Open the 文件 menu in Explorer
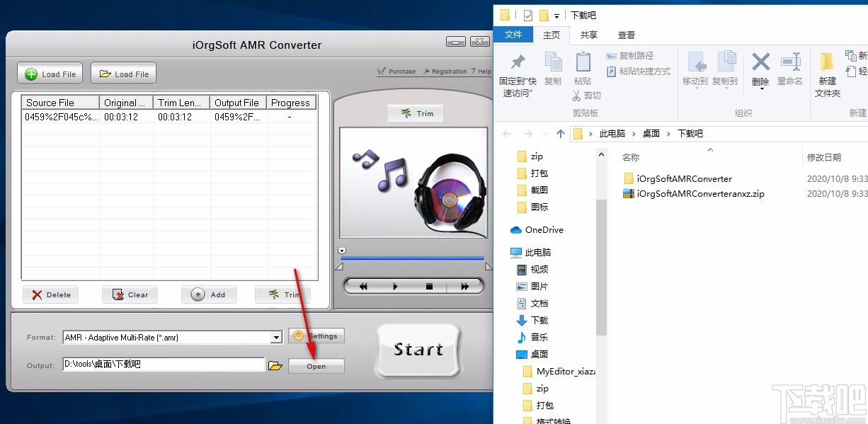Screen dimensions: 868x424 (513, 35)
